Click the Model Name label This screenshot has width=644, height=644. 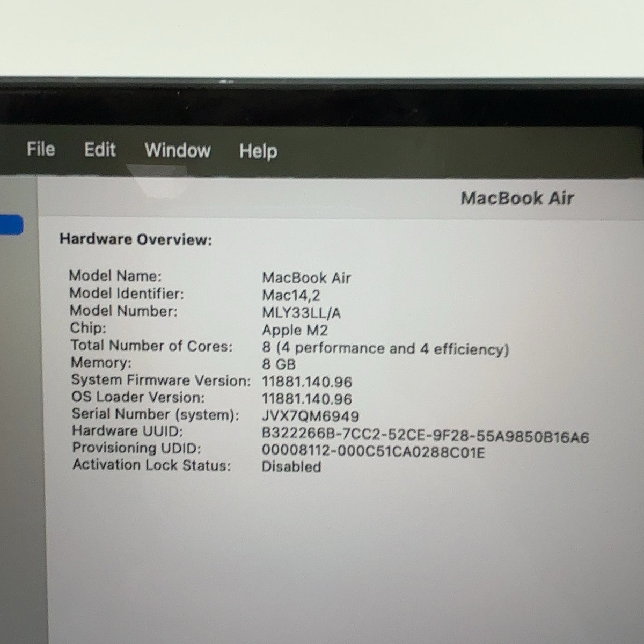115,276
